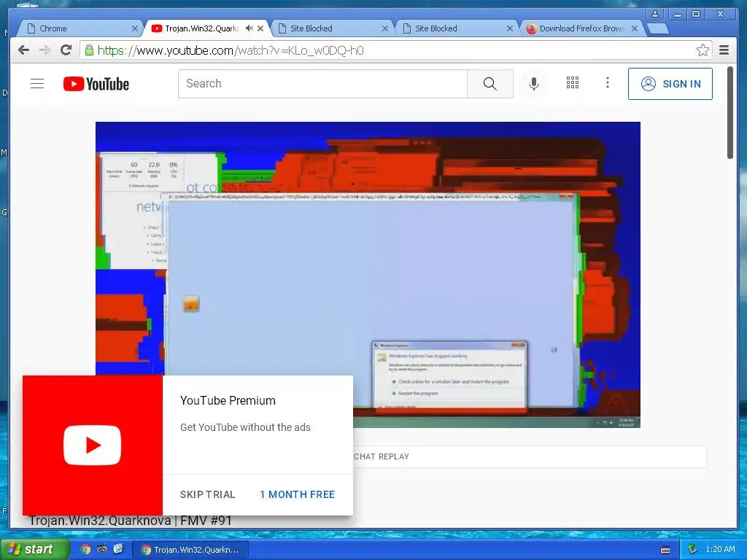Open the Chrome user profile icon
The width and height of the screenshot is (747, 560).
point(655,14)
